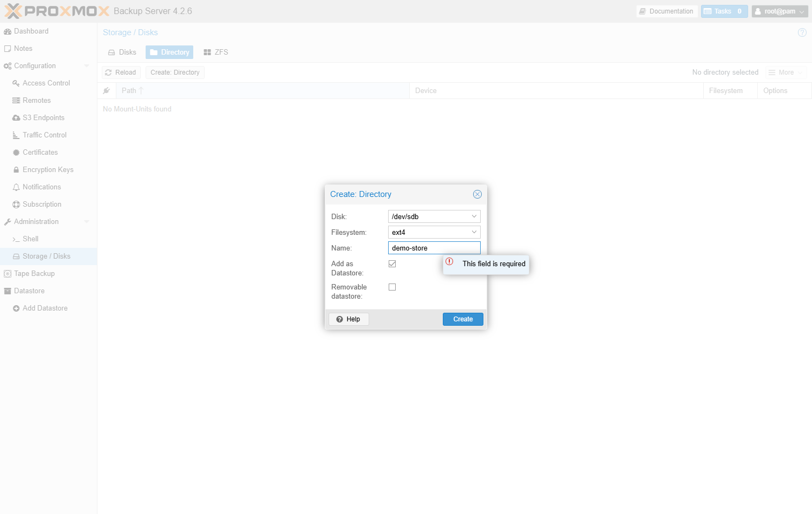Click the Proxmox logo
The image size is (812, 514).
tap(57, 11)
